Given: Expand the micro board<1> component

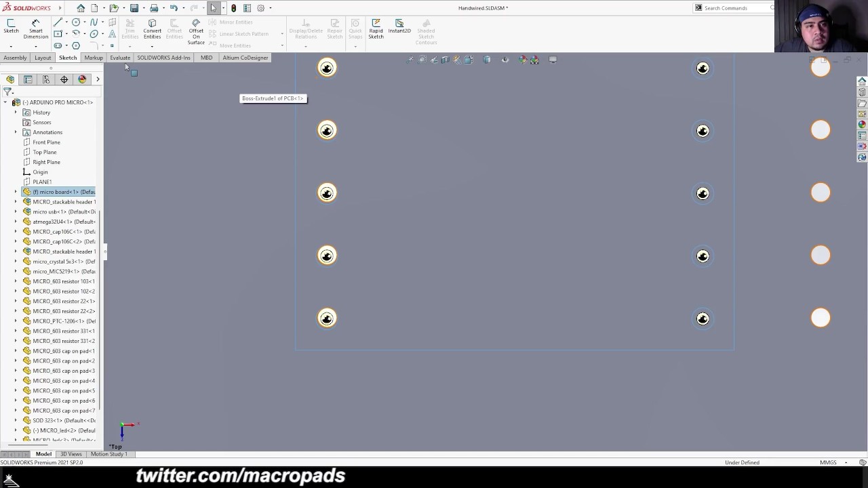Looking at the screenshot, I should tap(16, 192).
